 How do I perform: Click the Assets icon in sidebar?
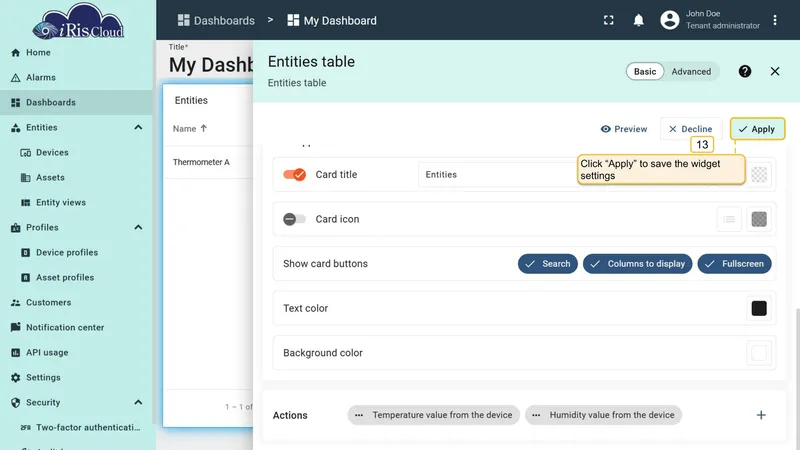tap(26, 178)
